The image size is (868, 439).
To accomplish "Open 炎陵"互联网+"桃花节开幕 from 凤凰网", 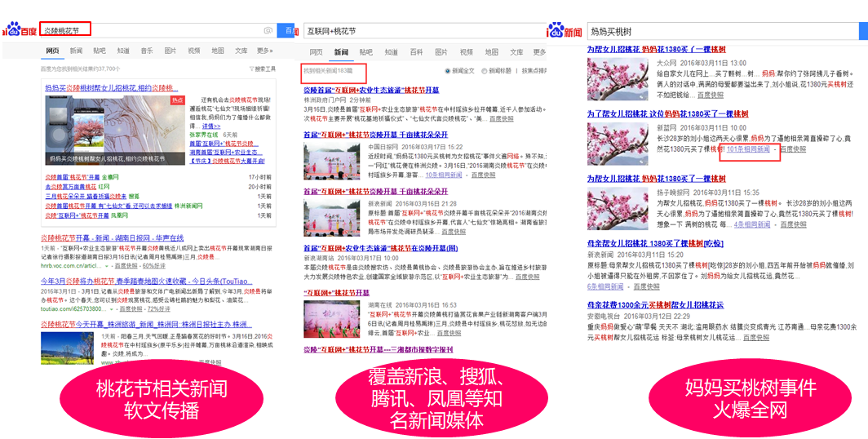I will [77, 215].
